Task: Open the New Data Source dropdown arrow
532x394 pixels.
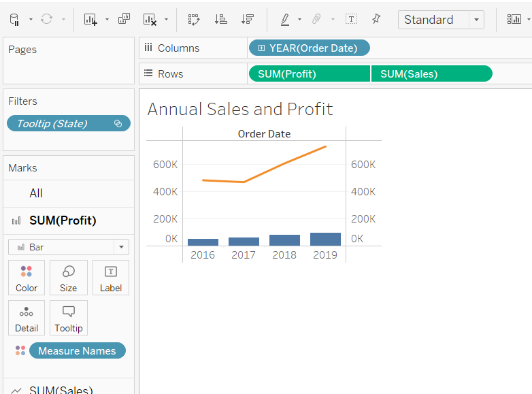Action: click(x=31, y=20)
